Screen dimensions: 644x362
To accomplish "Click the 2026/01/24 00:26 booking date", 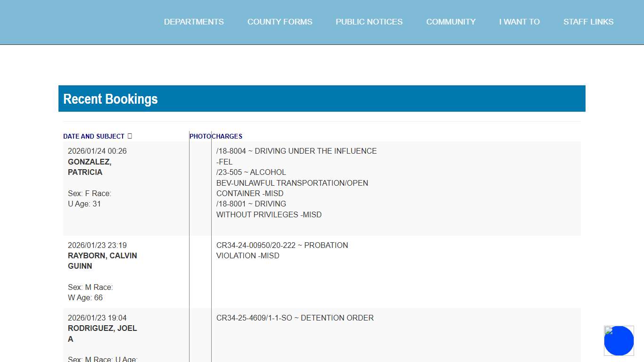I will point(97,151).
